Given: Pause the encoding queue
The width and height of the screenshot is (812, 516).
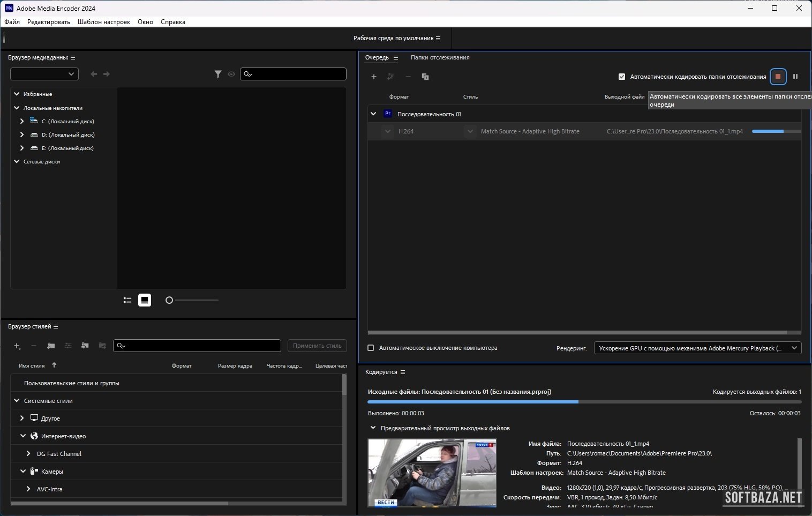Looking at the screenshot, I should point(795,77).
